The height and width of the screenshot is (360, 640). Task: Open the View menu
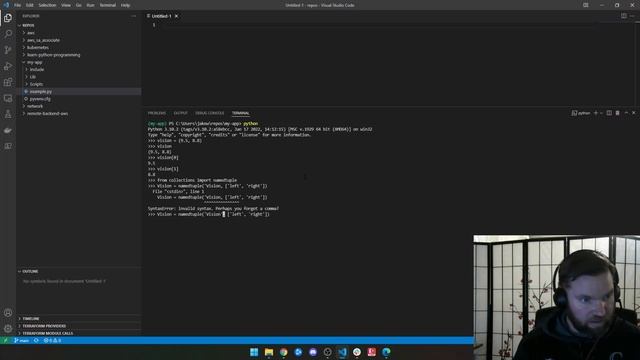pyautogui.click(x=66, y=5)
